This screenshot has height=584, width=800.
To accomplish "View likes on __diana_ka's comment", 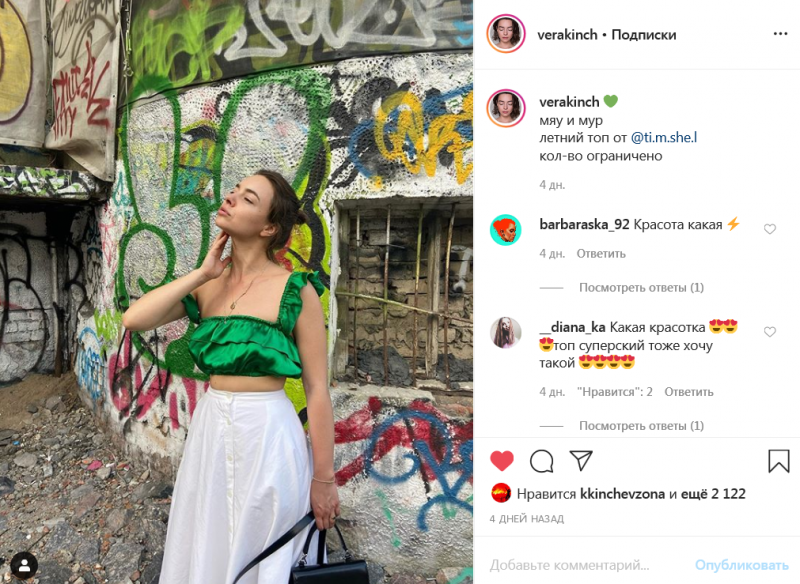I will pos(615,392).
